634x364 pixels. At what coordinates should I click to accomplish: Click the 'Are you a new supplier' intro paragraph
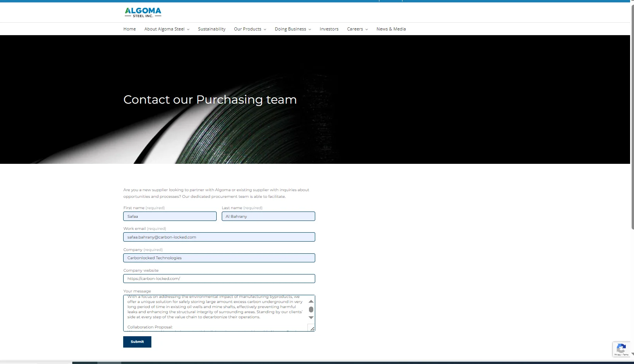[216, 193]
